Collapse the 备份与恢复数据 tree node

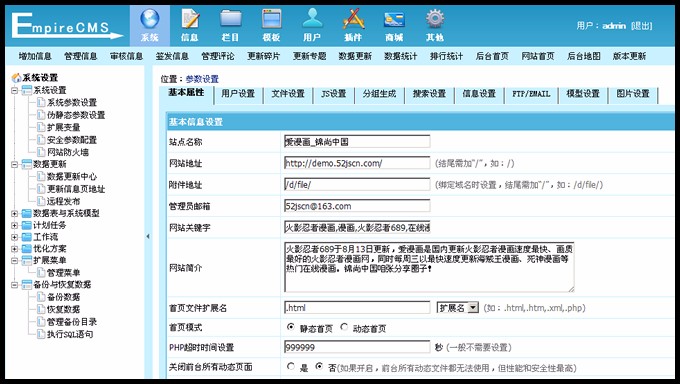click(x=14, y=285)
